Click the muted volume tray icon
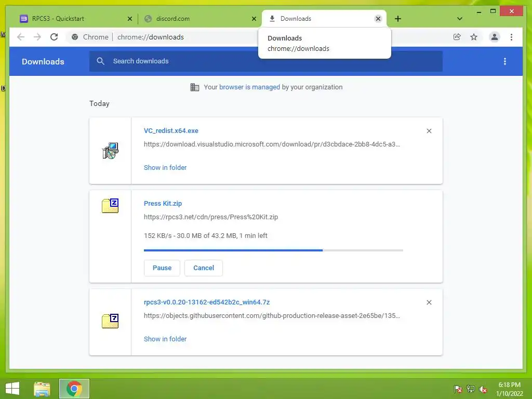 pos(483,389)
